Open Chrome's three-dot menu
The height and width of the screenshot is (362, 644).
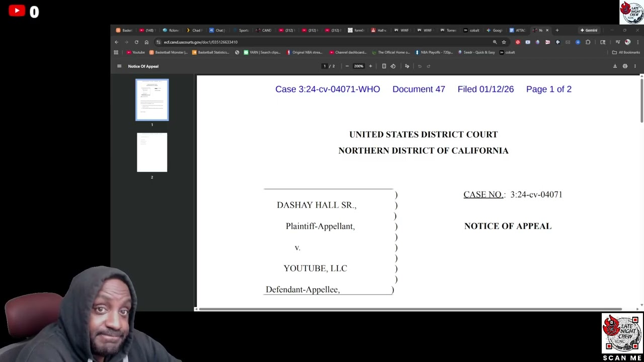637,42
